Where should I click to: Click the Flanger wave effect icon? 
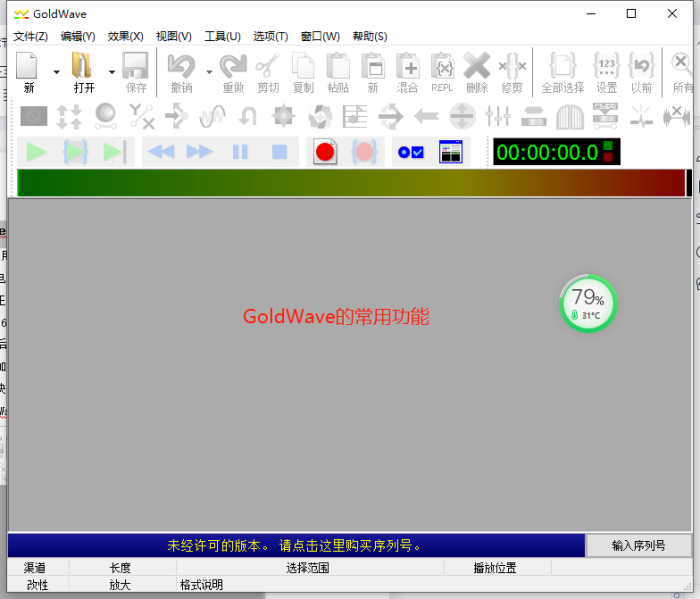212,116
